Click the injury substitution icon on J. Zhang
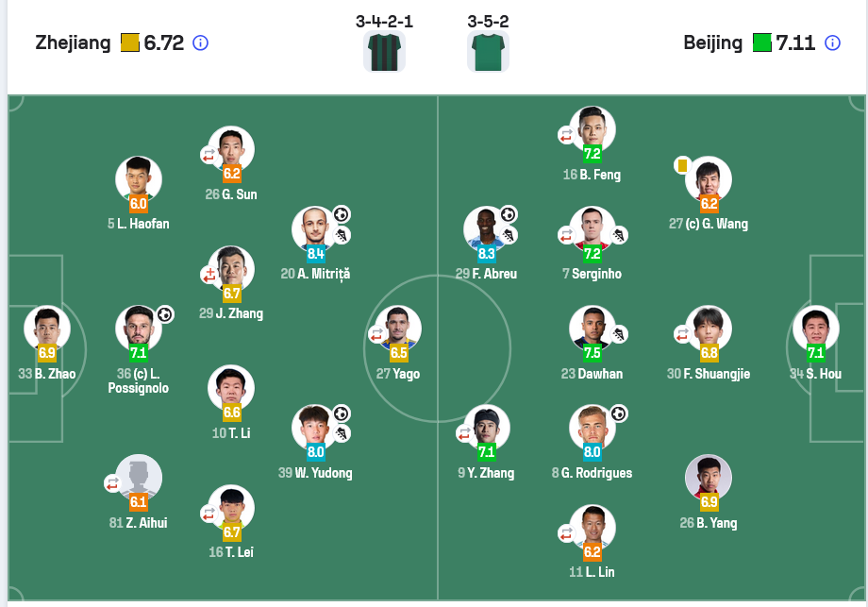 coord(209,275)
